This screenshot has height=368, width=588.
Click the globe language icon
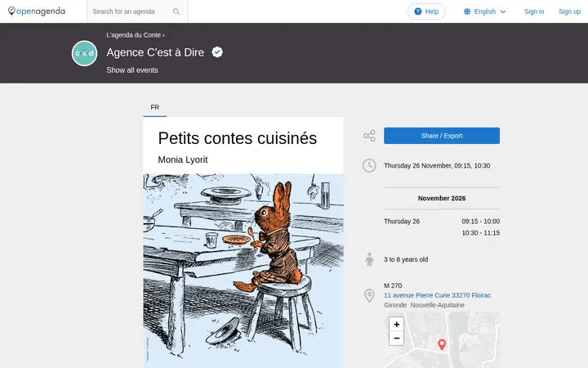467,11
